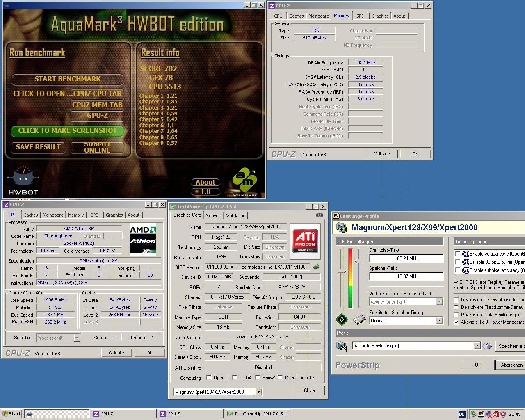Screen dimensions: 525x420
Task: Click the ATI Radeon logo in GPU-Z
Action: [x=305, y=241]
